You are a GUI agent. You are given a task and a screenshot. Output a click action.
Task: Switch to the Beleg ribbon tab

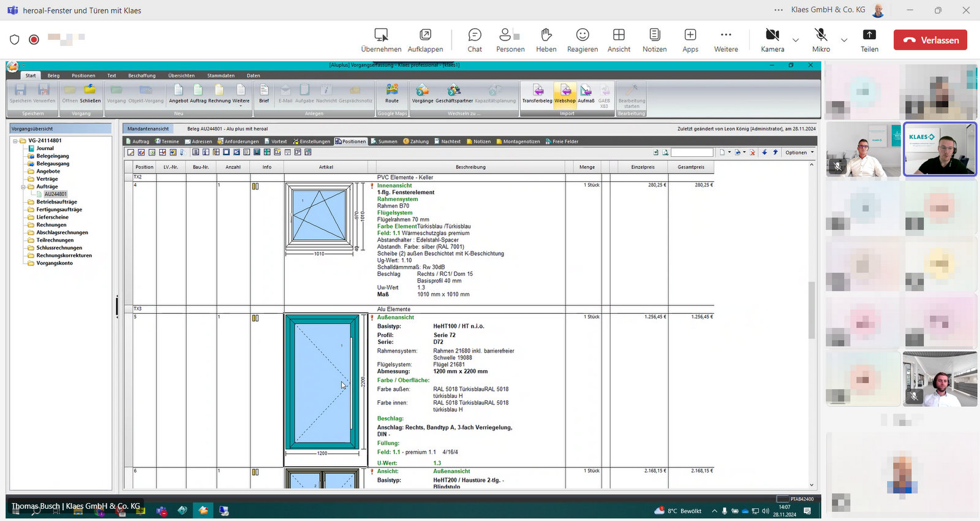click(x=53, y=75)
